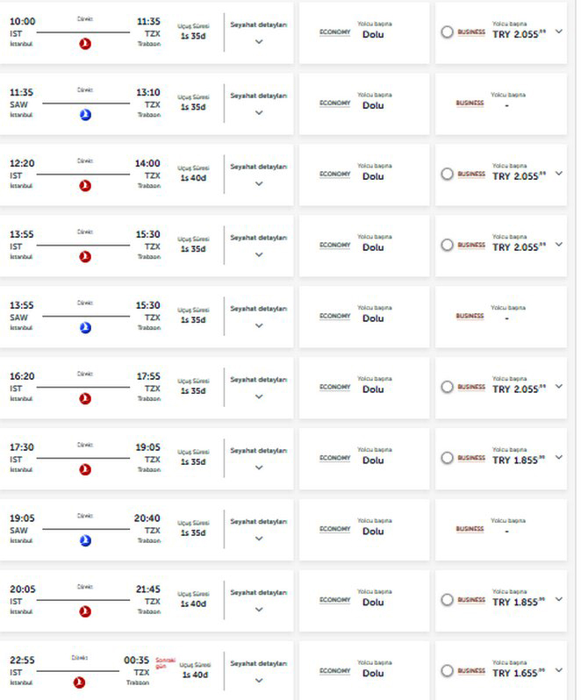Expand Seyahat detayları for 12:20 flight

point(259,184)
